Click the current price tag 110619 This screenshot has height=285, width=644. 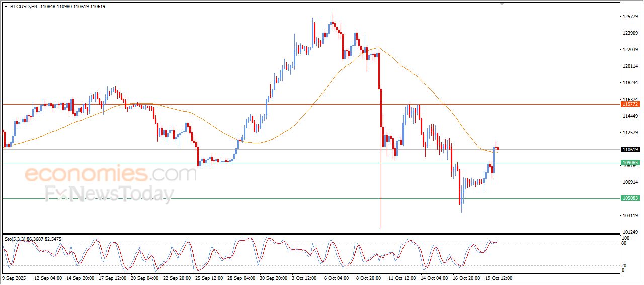pos(630,150)
